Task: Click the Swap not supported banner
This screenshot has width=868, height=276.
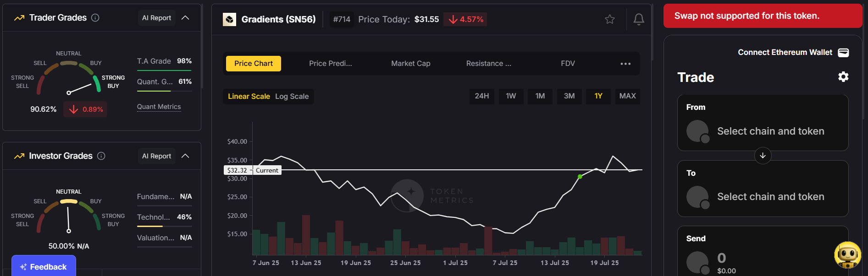Action: tap(763, 16)
